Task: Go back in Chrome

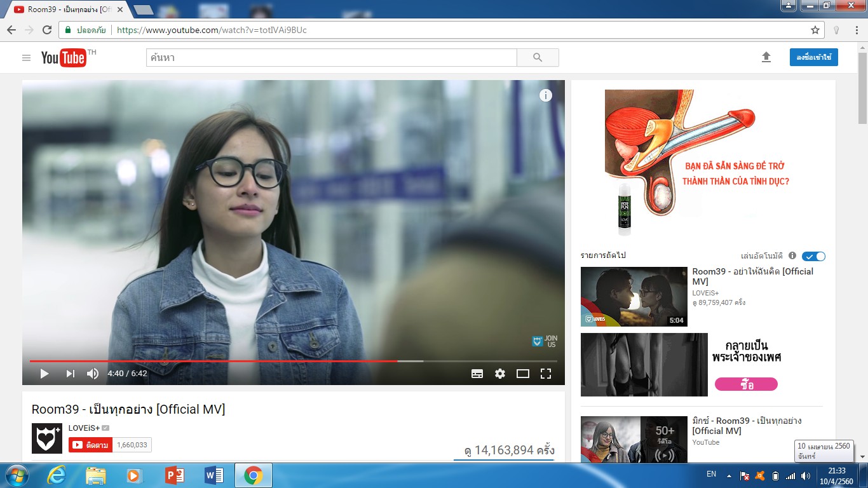Action: point(11,30)
